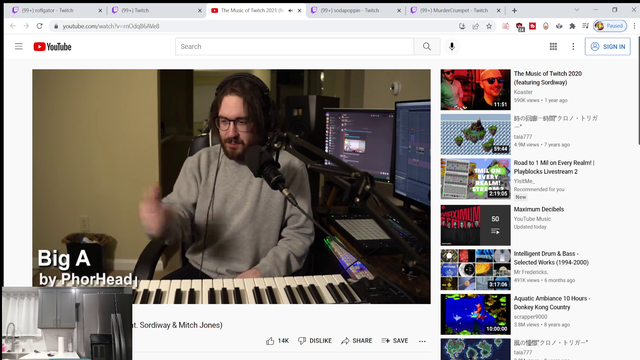
Task: Activate voice search microphone icon
Action: click(451, 47)
